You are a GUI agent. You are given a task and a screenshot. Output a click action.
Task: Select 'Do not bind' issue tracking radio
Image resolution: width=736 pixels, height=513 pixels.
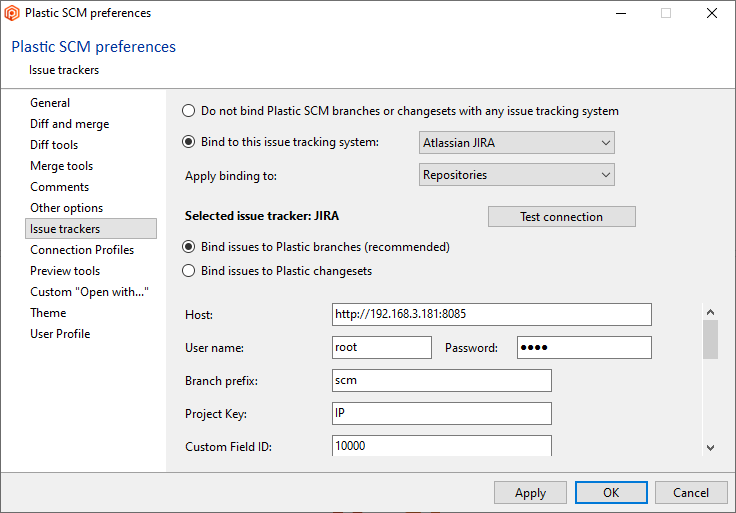188,111
